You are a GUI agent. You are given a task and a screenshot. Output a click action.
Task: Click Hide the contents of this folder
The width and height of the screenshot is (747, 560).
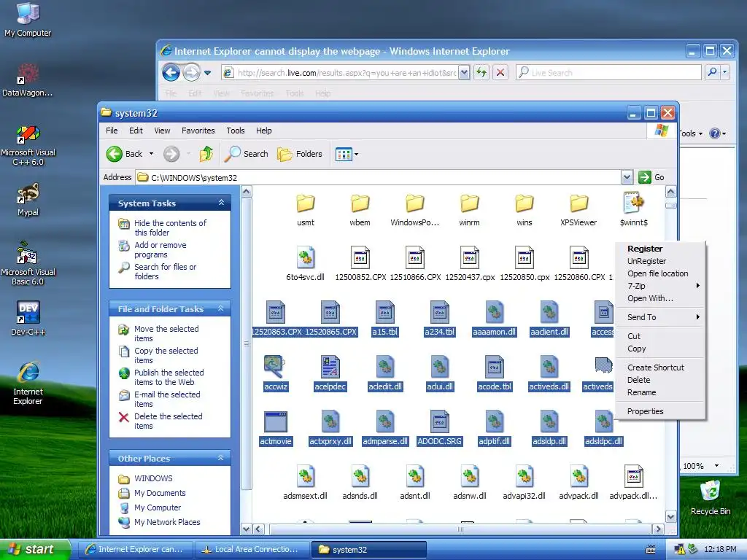(170, 227)
